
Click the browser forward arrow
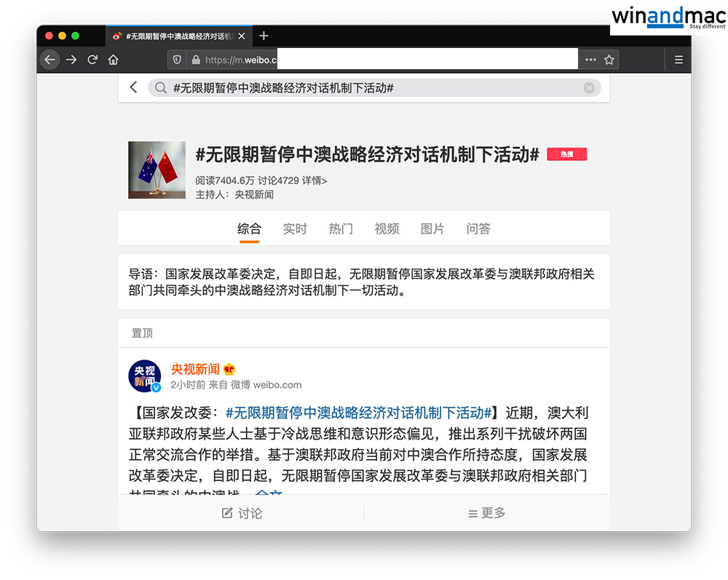pos(71,60)
